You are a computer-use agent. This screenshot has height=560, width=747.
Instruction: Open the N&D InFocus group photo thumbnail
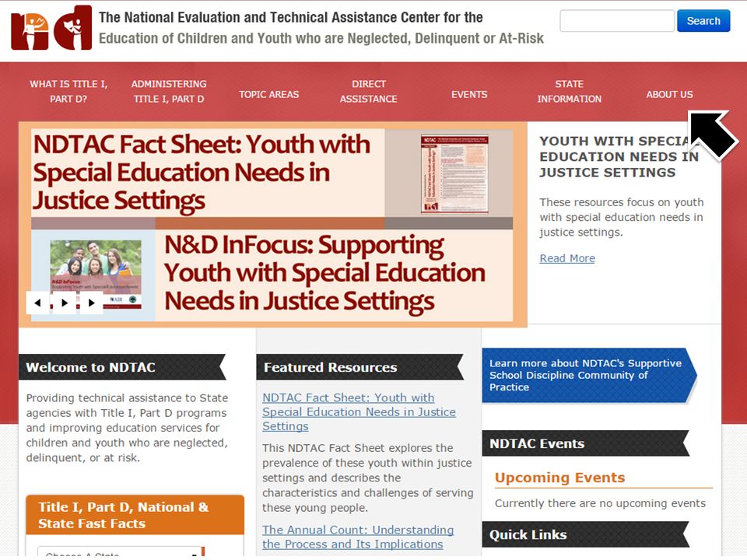pos(96,275)
